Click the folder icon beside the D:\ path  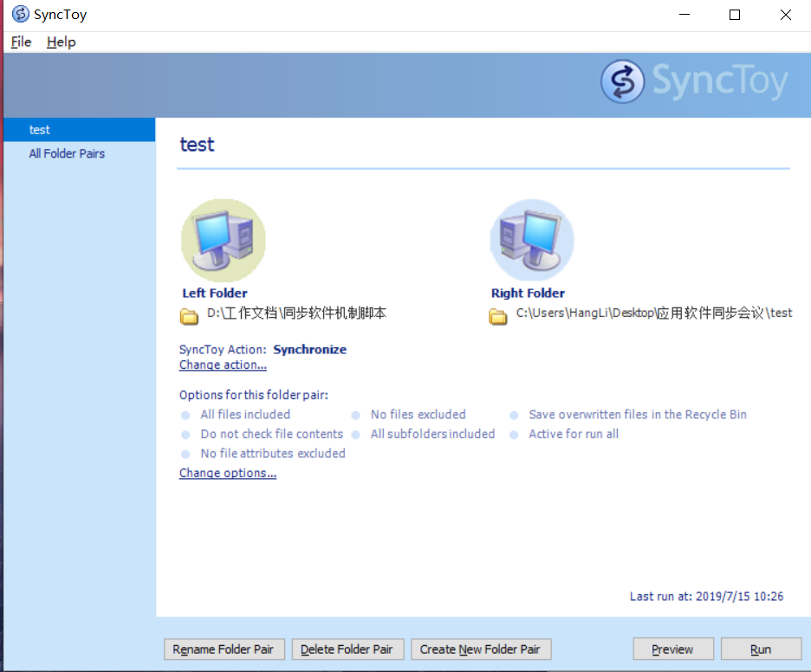(189, 316)
